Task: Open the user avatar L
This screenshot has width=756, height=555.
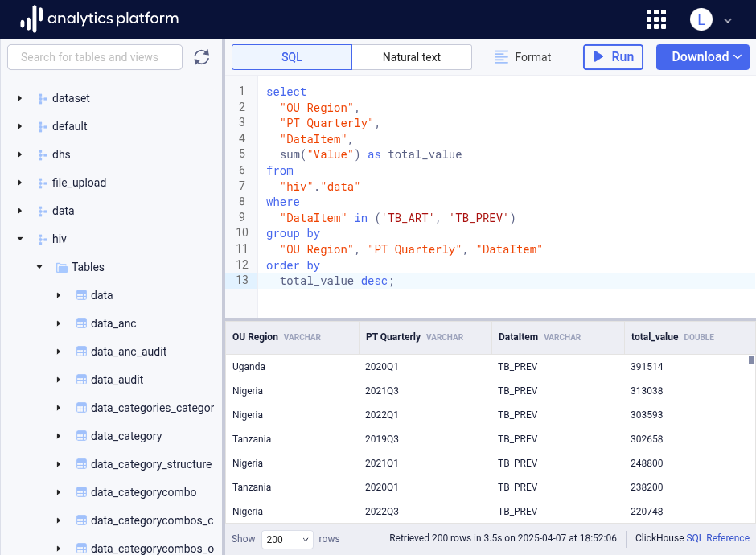Action: [701, 20]
